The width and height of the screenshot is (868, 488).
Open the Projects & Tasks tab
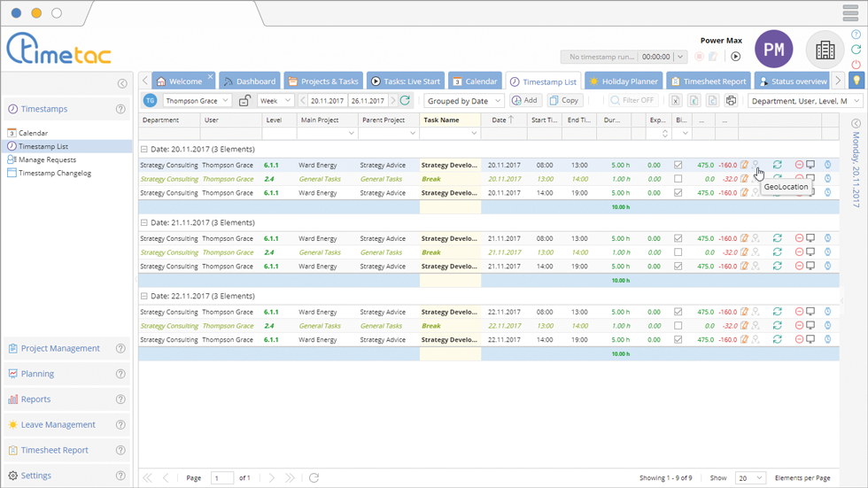[322, 81]
